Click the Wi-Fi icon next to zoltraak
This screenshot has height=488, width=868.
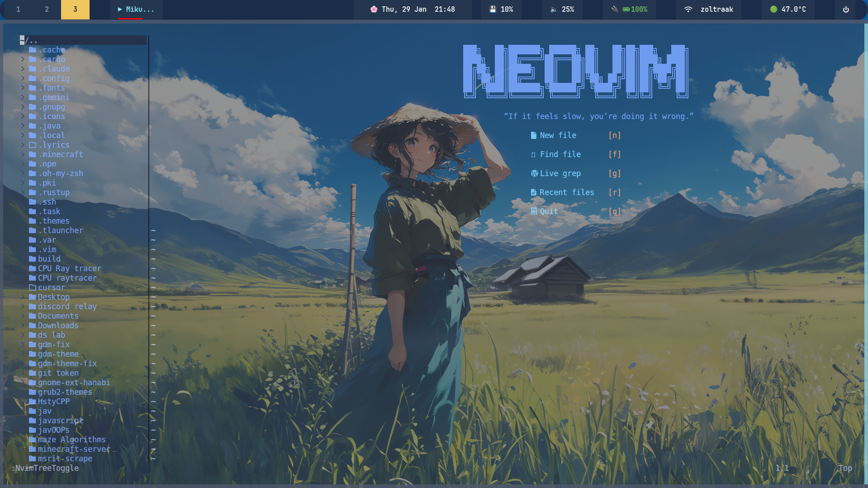tap(688, 9)
